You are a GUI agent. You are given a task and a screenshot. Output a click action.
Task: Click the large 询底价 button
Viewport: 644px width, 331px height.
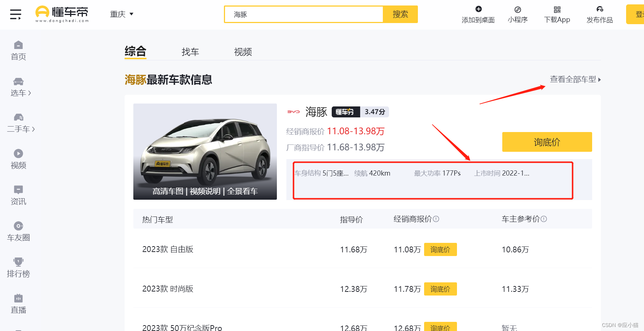pos(547,142)
